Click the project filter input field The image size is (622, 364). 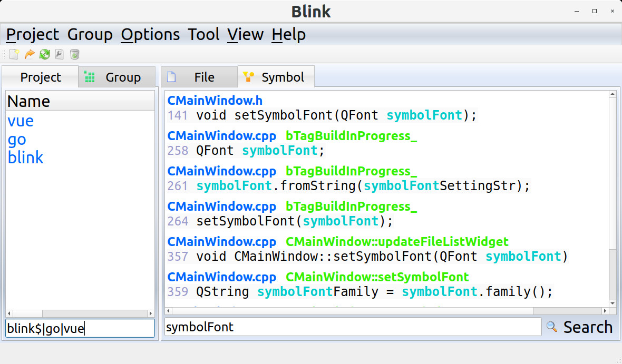(x=80, y=328)
